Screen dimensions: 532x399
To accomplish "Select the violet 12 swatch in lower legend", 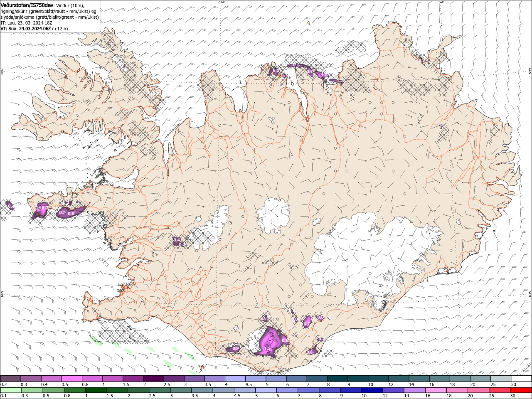I will [393, 390].
